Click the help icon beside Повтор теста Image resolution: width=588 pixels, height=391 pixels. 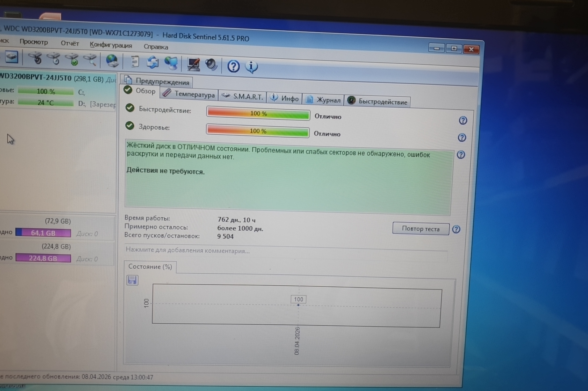point(456,229)
